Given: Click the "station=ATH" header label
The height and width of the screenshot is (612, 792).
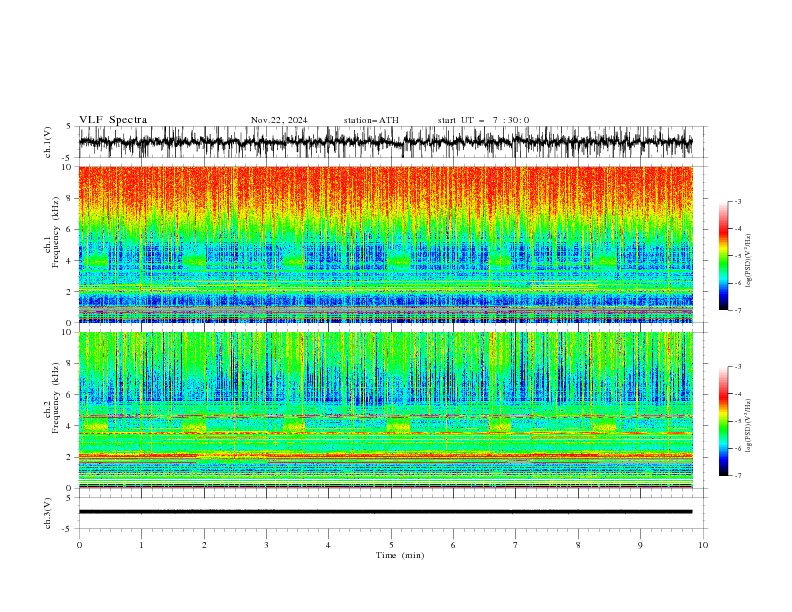Looking at the screenshot, I should 371,120.
